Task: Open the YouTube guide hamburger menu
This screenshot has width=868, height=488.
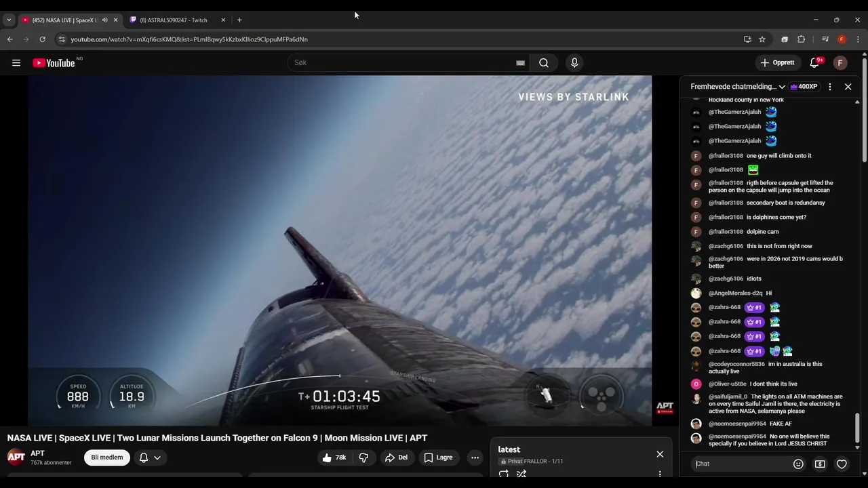Action: click(x=16, y=63)
